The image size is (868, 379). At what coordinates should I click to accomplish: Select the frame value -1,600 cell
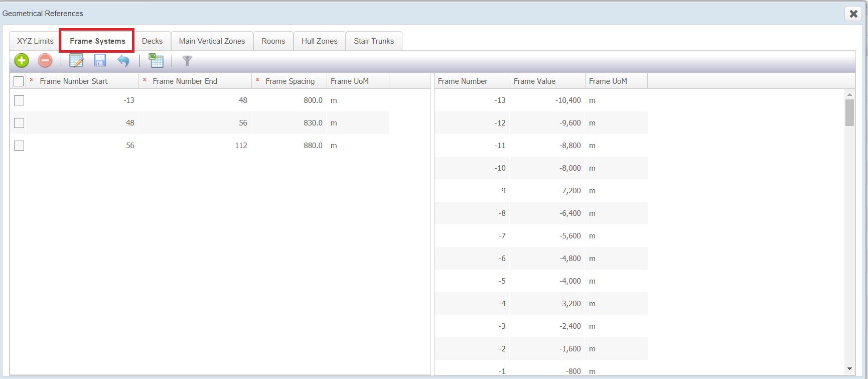(547, 349)
